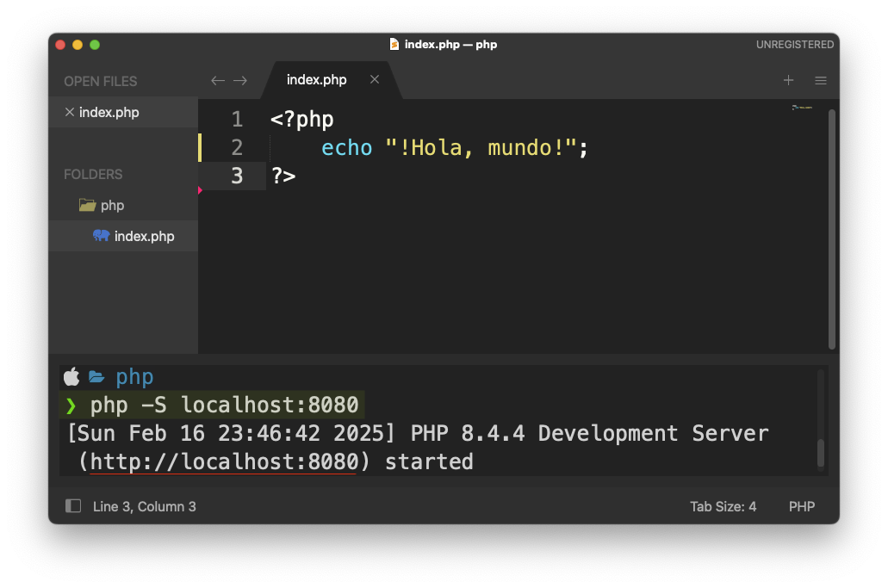This screenshot has width=888, height=588.
Task: Open the Tab Size: 4 selector
Action: pos(723,506)
